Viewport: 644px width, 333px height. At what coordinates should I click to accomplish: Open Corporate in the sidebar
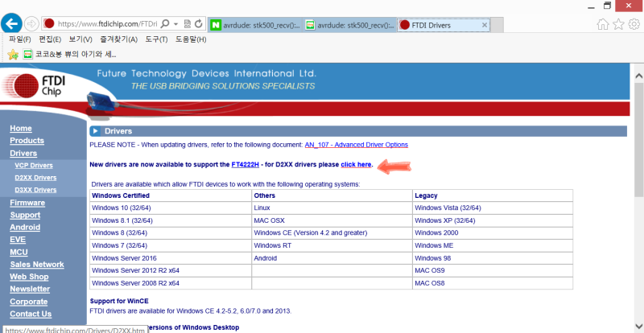[x=29, y=302]
